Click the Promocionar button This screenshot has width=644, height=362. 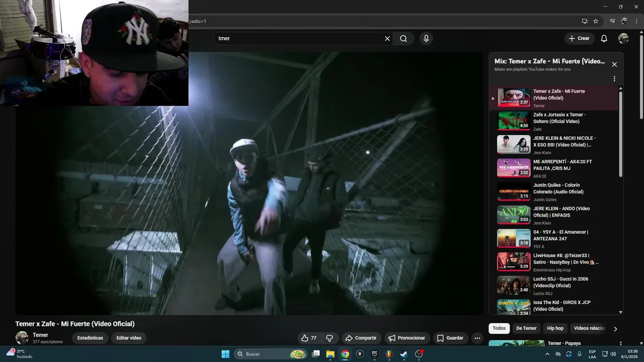point(407,338)
